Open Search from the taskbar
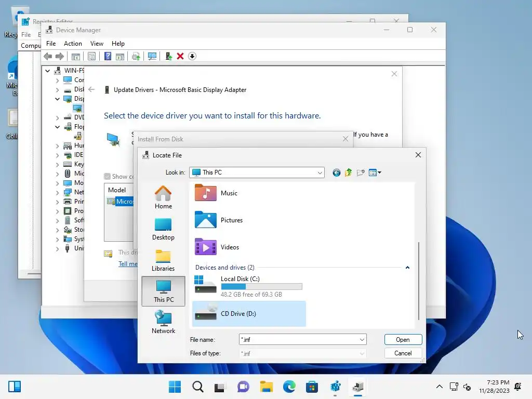The image size is (532, 399). [x=198, y=387]
